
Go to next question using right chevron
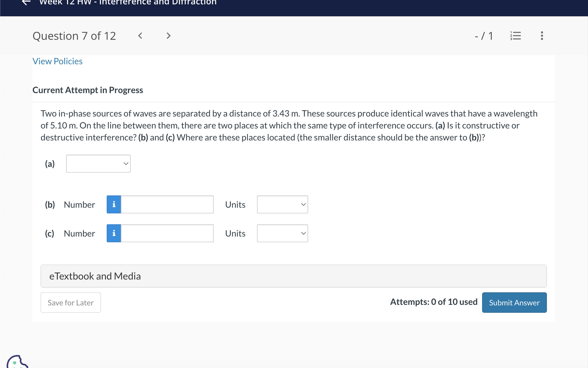(168, 36)
